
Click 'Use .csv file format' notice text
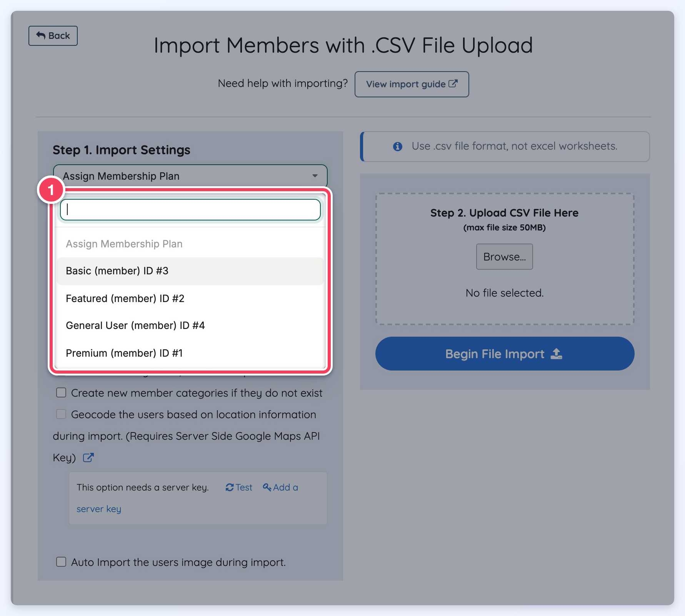click(514, 146)
